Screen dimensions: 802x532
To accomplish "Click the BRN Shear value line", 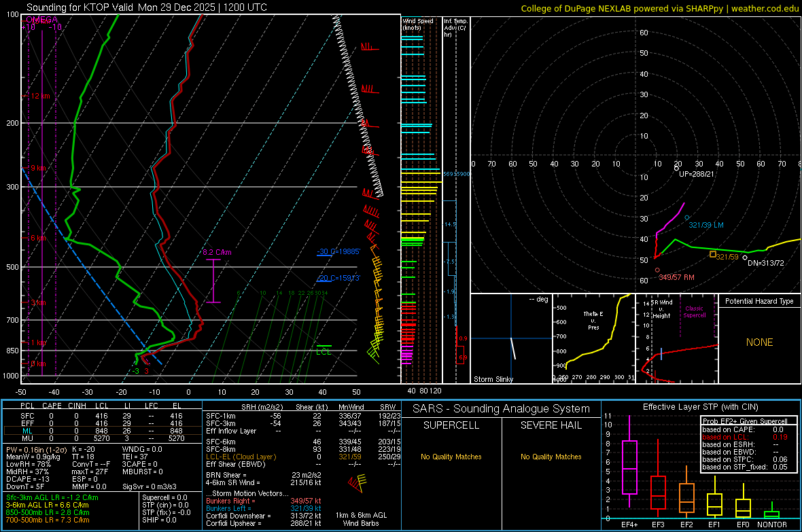I will point(264,475).
